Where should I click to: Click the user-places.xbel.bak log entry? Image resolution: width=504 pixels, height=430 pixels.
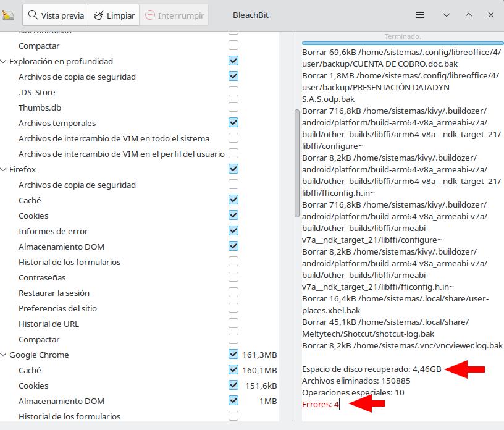pyautogui.click(x=395, y=305)
